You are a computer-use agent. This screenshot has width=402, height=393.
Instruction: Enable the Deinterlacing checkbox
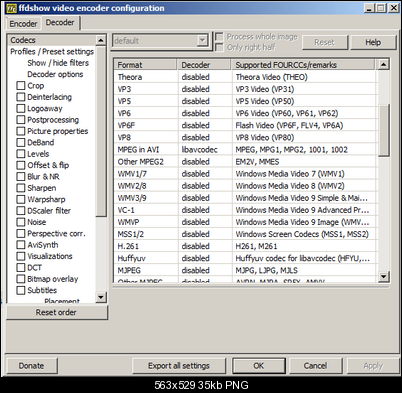click(21, 97)
